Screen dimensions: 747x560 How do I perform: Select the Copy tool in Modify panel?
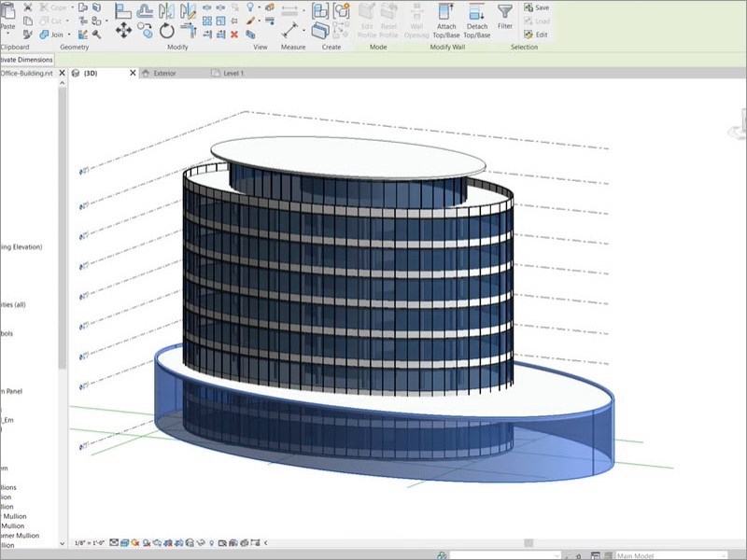(145, 30)
